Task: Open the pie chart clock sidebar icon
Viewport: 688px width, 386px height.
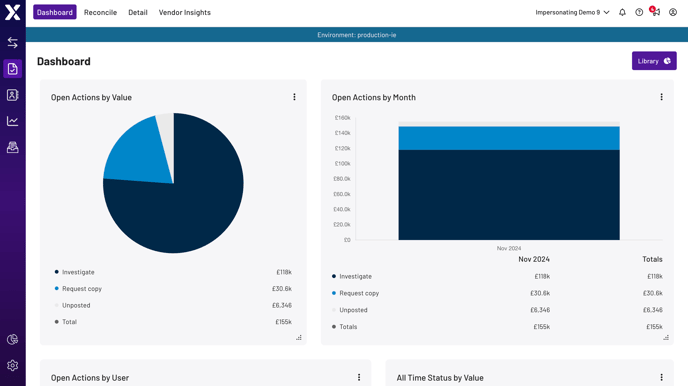Action: (12, 339)
